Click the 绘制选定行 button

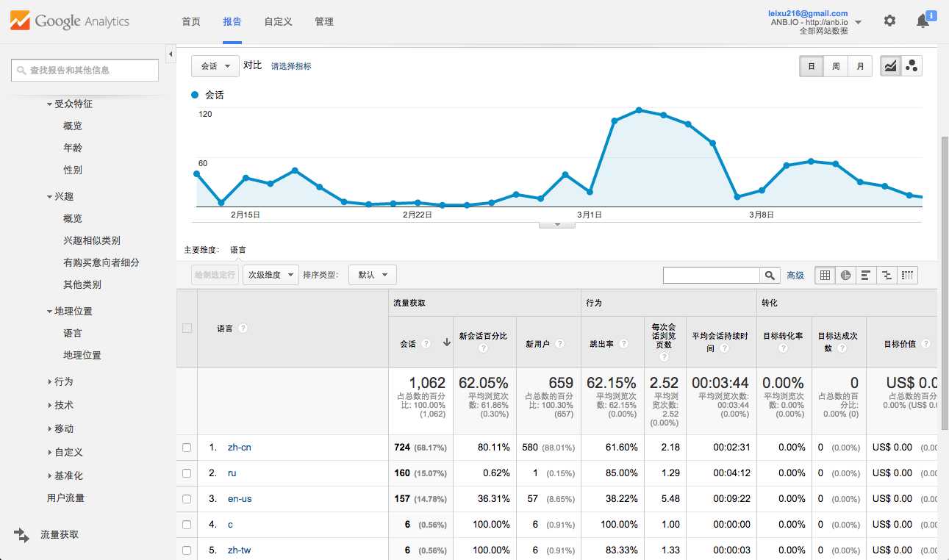click(x=215, y=275)
